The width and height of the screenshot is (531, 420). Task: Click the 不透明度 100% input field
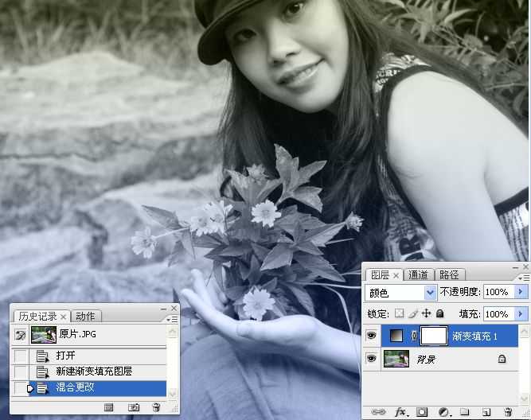pos(499,292)
